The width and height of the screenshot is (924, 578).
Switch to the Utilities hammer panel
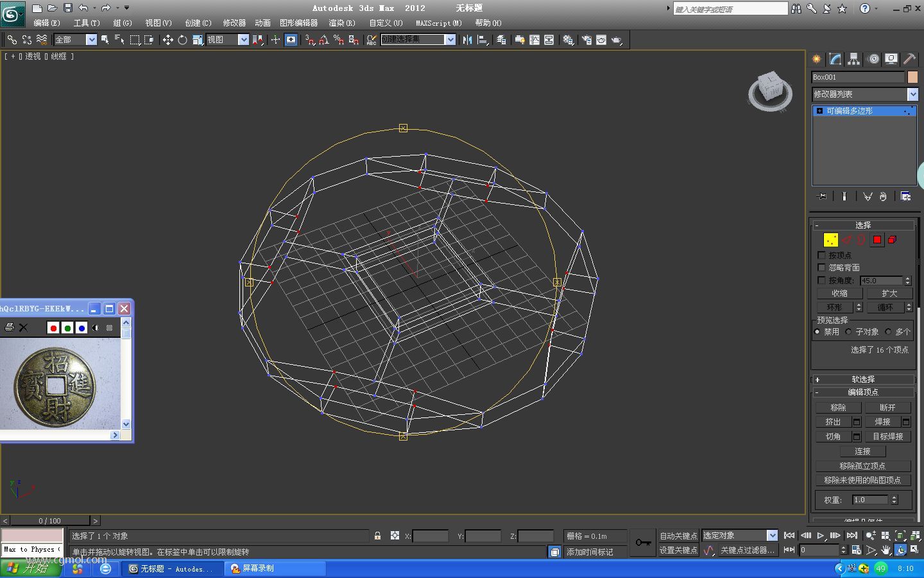tap(909, 59)
